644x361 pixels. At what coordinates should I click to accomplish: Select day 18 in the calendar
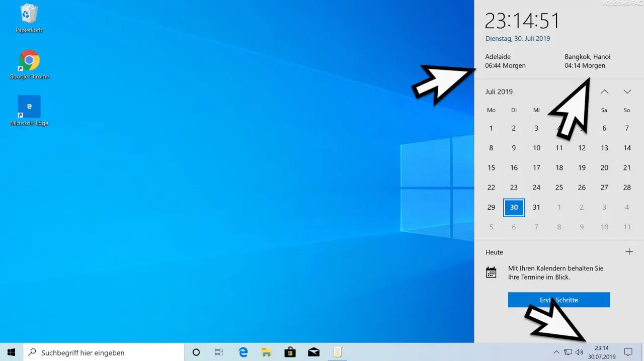tap(559, 167)
